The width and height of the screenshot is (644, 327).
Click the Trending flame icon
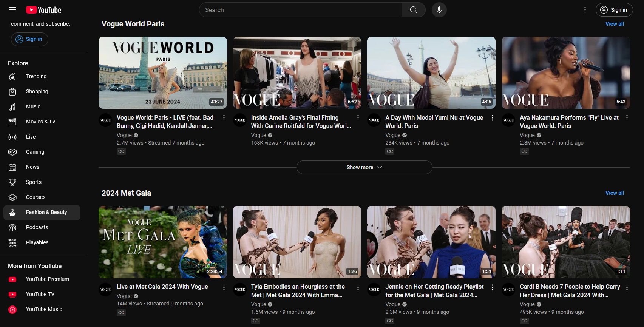click(12, 77)
